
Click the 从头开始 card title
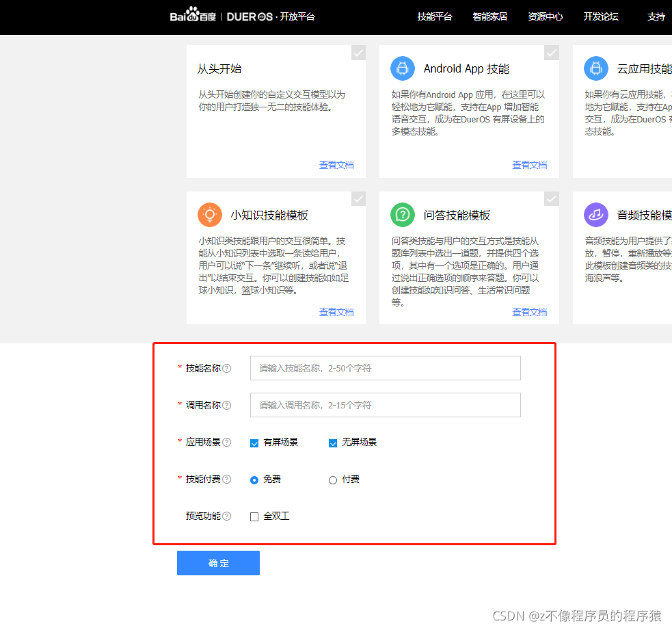[x=219, y=68]
